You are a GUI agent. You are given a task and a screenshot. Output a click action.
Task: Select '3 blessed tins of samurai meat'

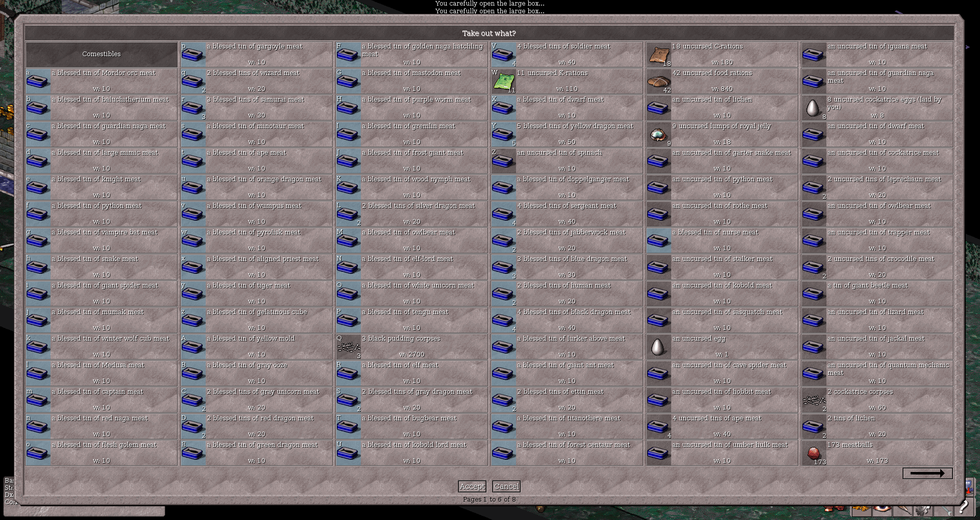pos(257,108)
